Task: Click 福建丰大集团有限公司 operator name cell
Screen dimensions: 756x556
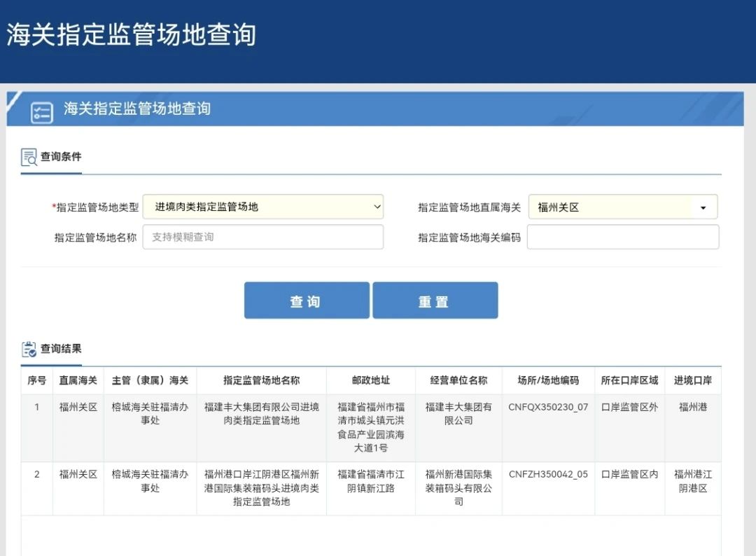Action: tap(458, 413)
